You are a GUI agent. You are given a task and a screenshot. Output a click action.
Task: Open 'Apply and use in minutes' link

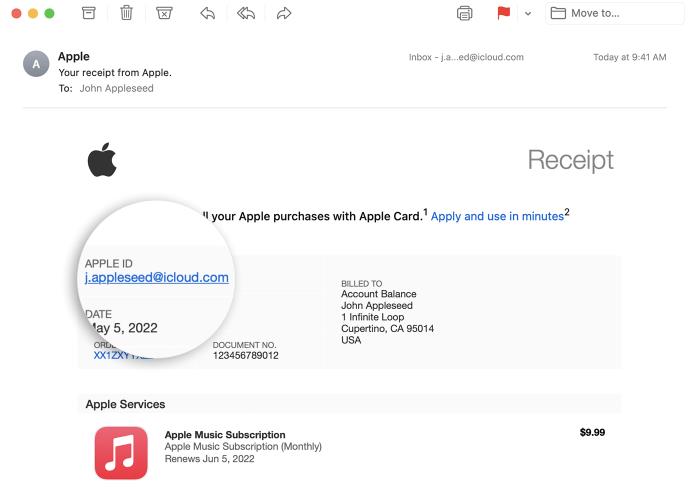click(497, 216)
